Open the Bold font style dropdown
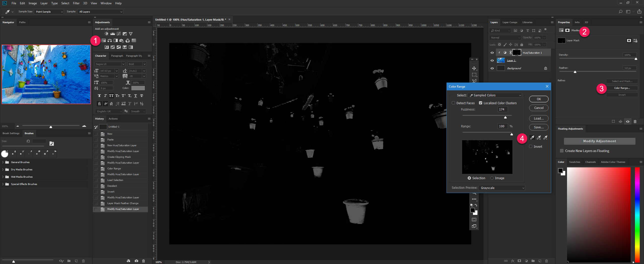The width and height of the screenshot is (644, 264). click(x=137, y=64)
